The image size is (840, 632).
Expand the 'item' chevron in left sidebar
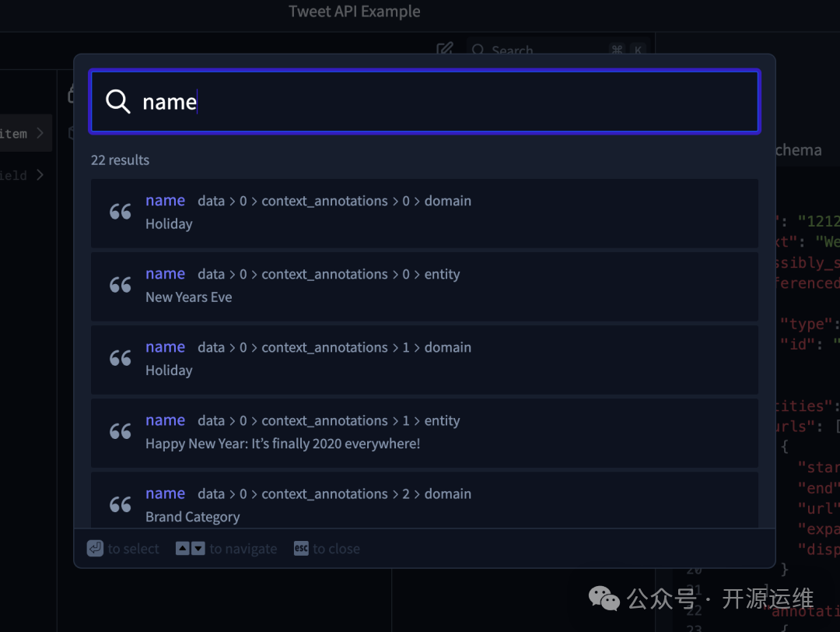click(x=40, y=133)
